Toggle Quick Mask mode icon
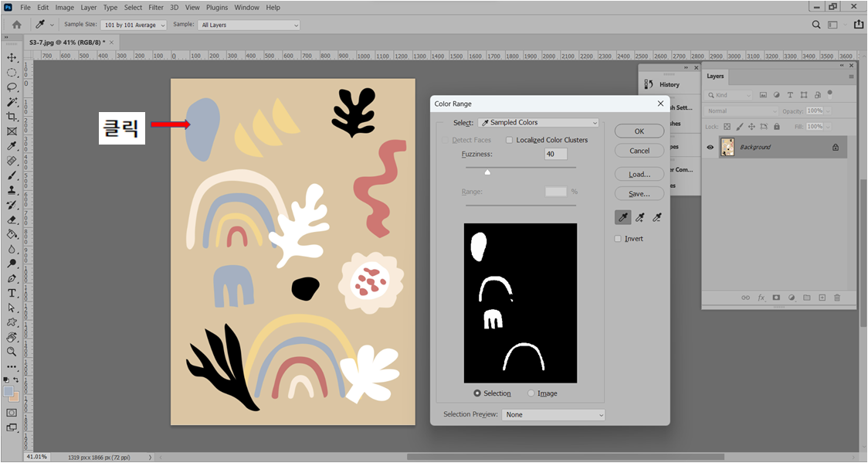 tap(12, 413)
